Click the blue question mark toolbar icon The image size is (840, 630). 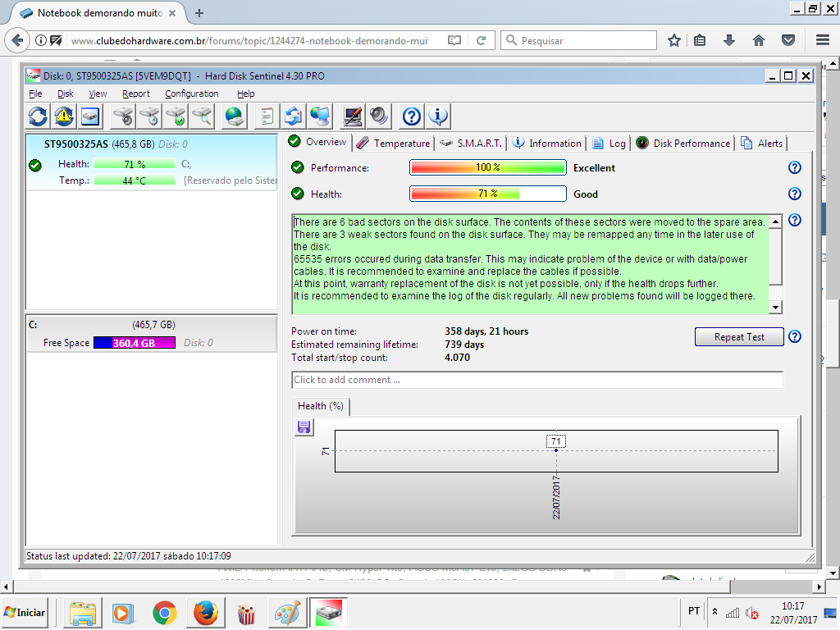[412, 116]
